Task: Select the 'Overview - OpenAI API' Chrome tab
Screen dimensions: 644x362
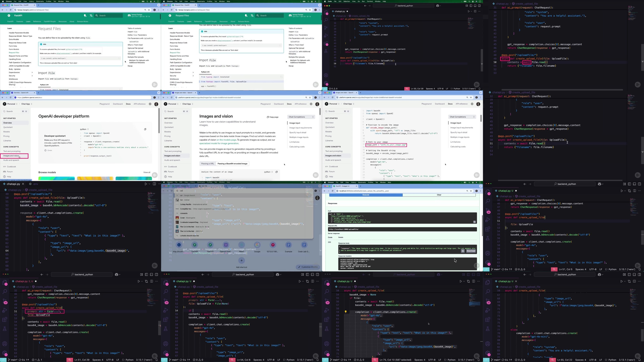Action: pos(23,93)
